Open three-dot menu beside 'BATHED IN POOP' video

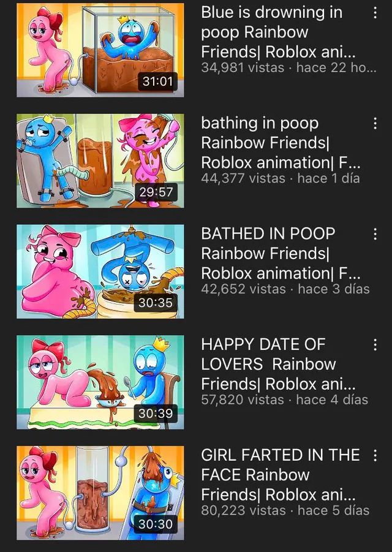pos(375,234)
